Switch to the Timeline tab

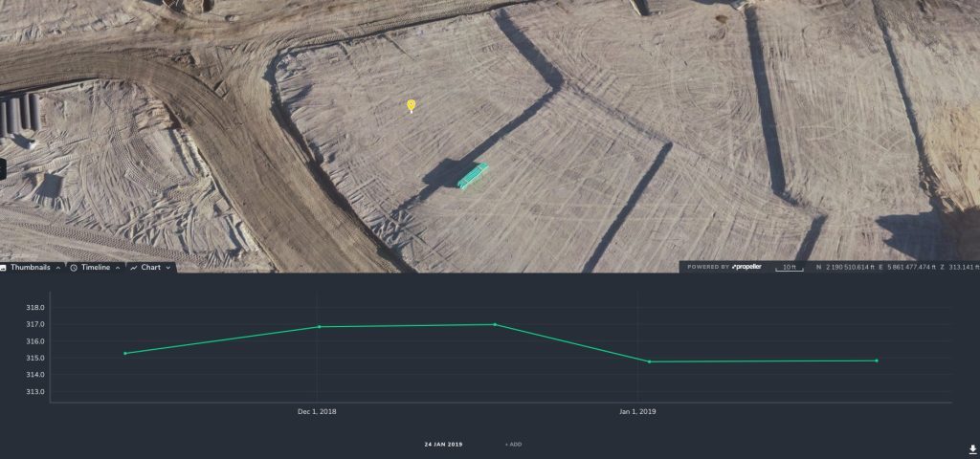(95, 268)
